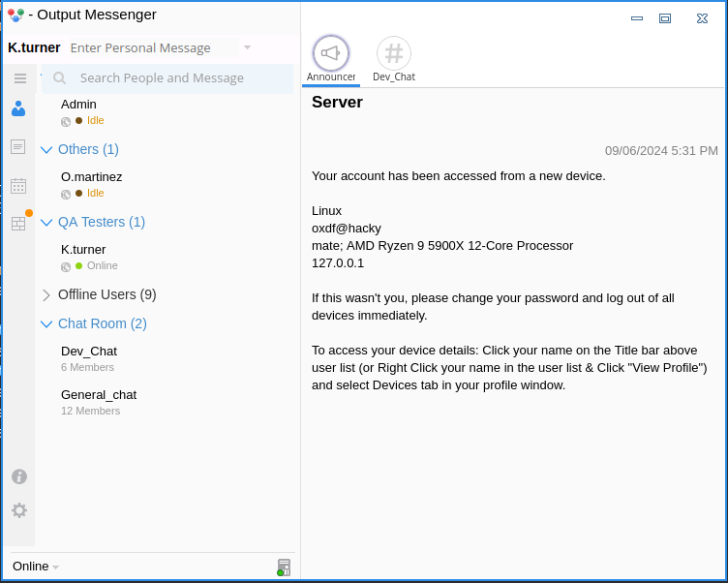Open the General_chat room entry

[x=99, y=395]
